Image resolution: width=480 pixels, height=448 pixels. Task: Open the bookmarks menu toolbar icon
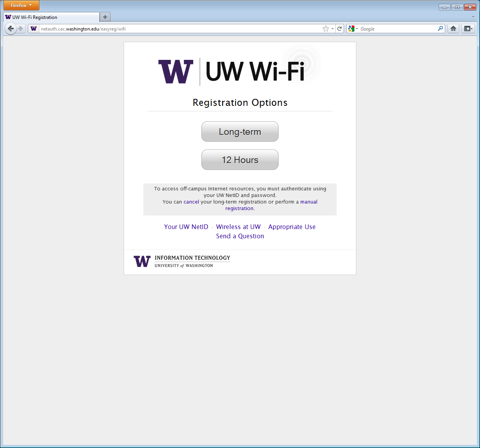click(x=468, y=29)
